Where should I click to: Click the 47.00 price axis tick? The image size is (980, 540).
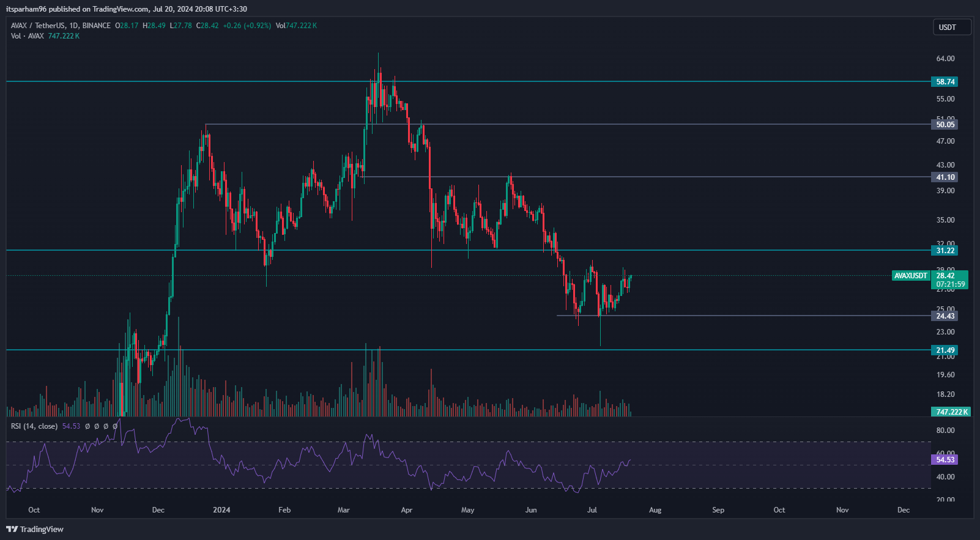coord(945,141)
